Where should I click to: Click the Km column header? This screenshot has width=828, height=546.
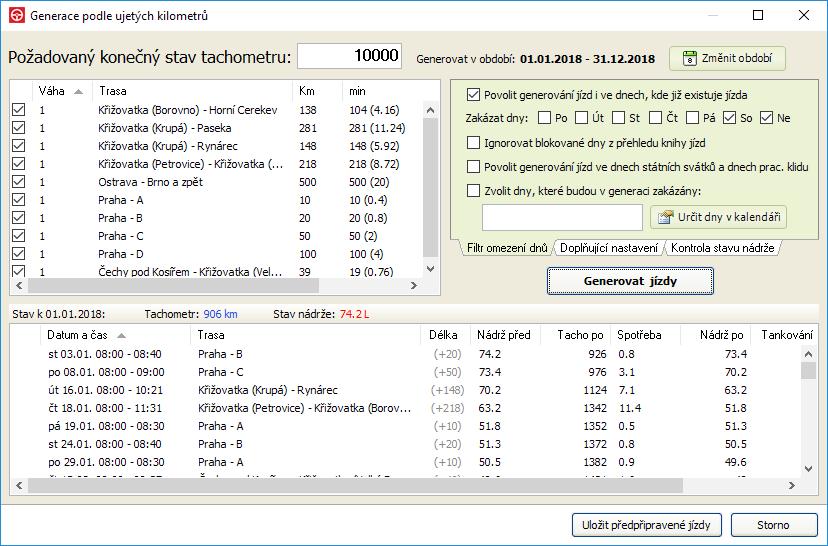[x=317, y=91]
